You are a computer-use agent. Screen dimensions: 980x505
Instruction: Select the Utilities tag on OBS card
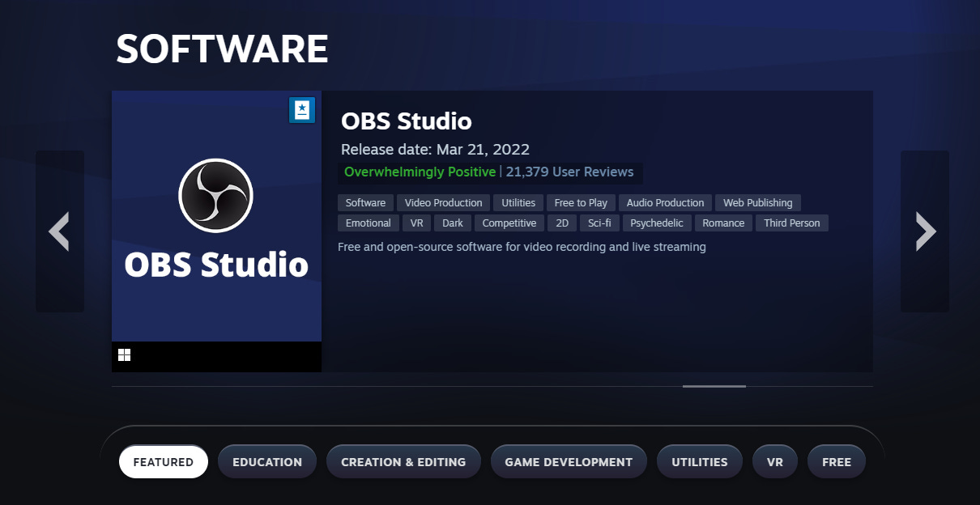[518, 202]
